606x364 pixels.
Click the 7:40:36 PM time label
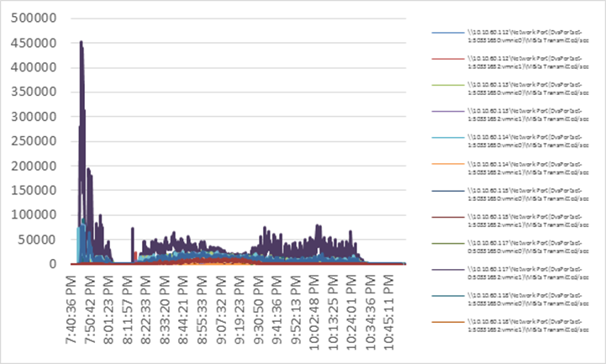(x=71, y=309)
